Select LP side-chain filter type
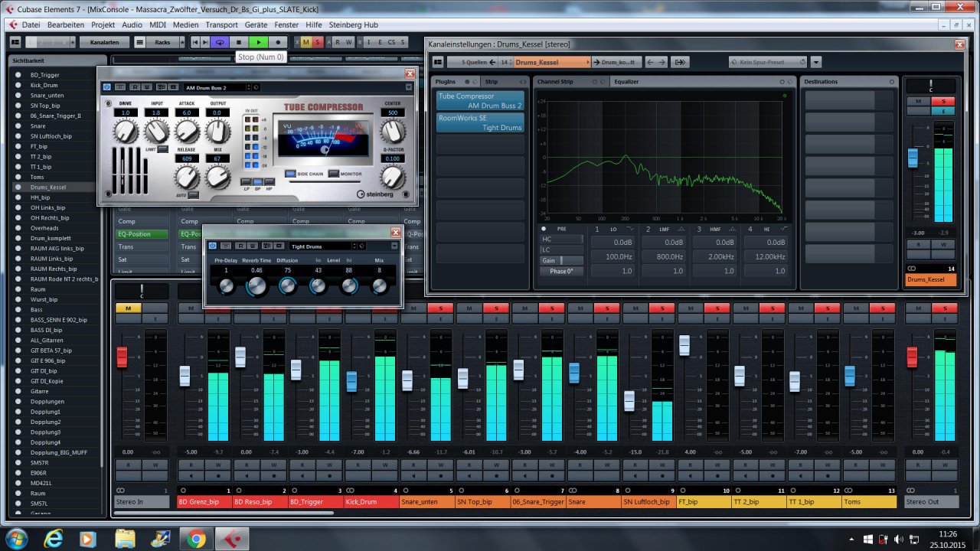Screen dimensions: 980x551 [x=247, y=183]
